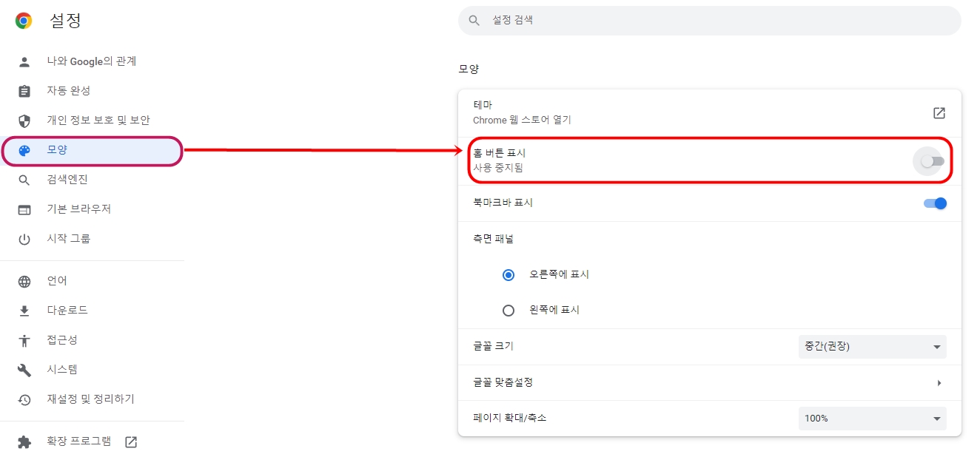Disable the 북마크바 표시 toggle
980x457 pixels.
[935, 203]
